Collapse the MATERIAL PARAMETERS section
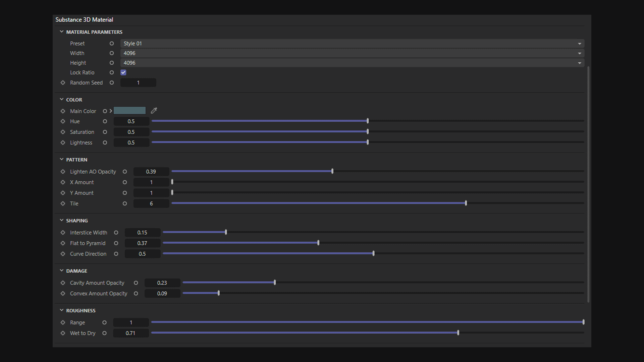Screen dimensions: 644x362 pyautogui.click(x=62, y=32)
